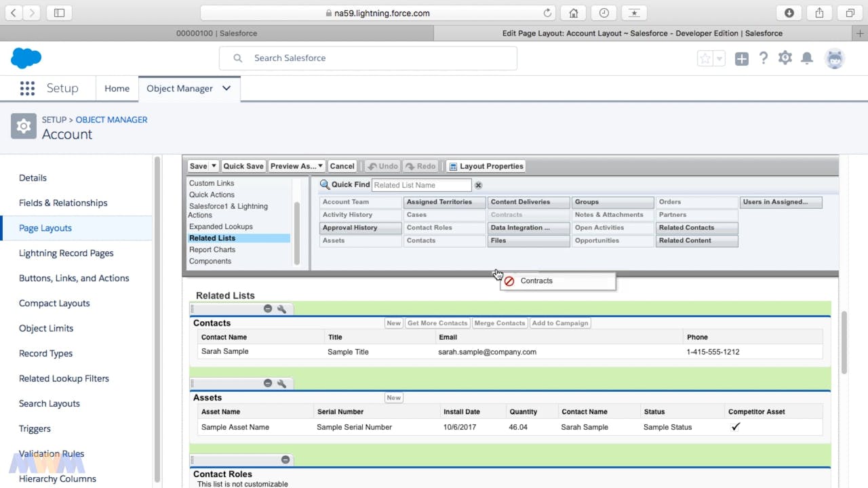Click Add to Campaign in Contacts list

560,323
